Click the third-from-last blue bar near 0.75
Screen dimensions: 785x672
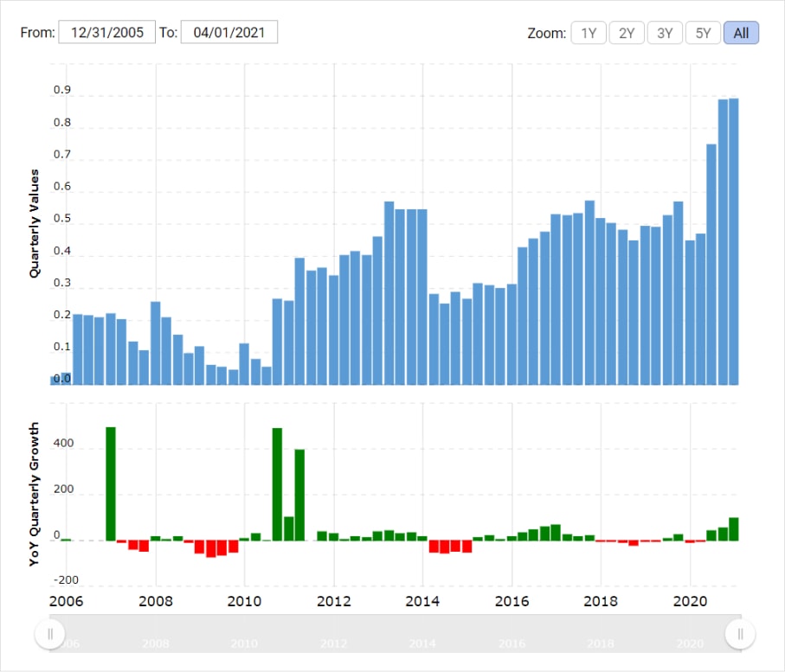pyautogui.click(x=711, y=264)
